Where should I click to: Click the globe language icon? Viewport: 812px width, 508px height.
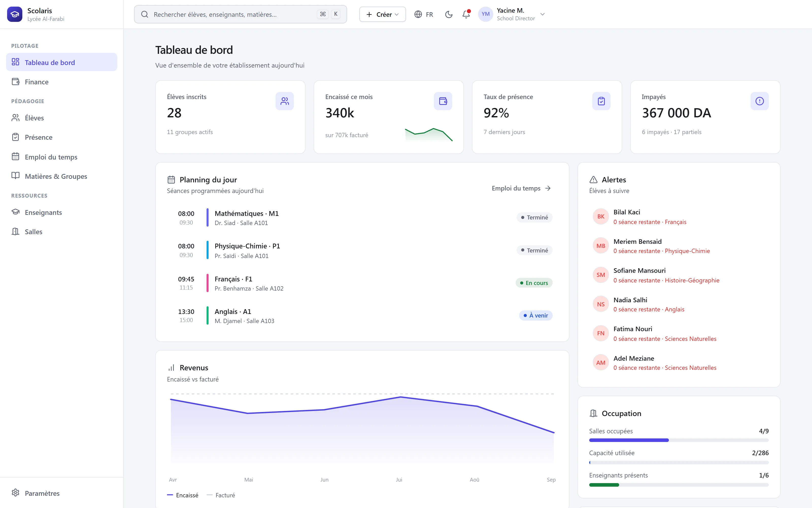coord(418,14)
